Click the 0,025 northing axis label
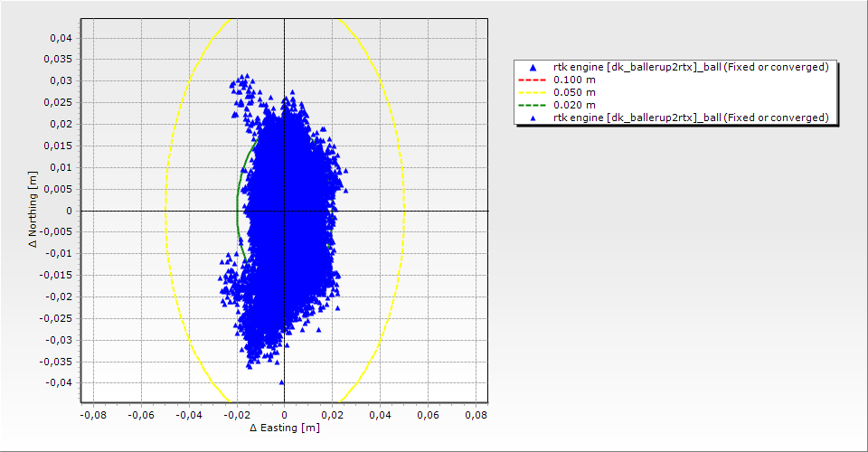Viewport: 868px width, 452px height. [58, 102]
